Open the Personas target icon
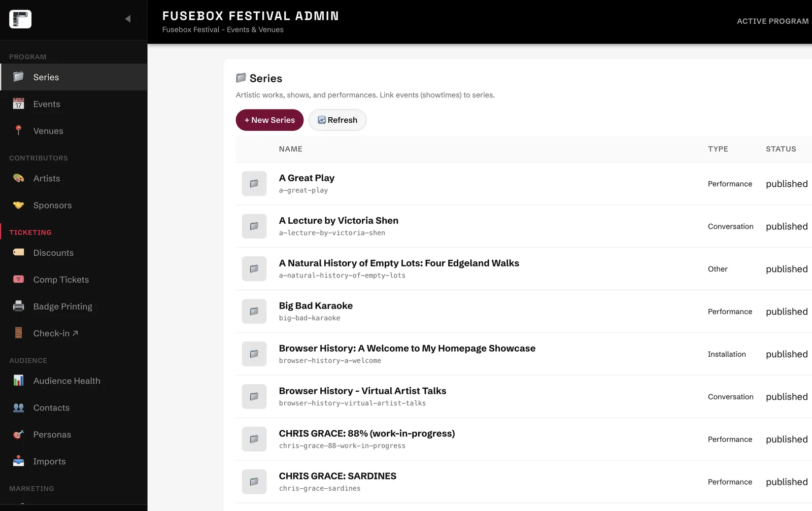The image size is (812, 511). tap(18, 434)
